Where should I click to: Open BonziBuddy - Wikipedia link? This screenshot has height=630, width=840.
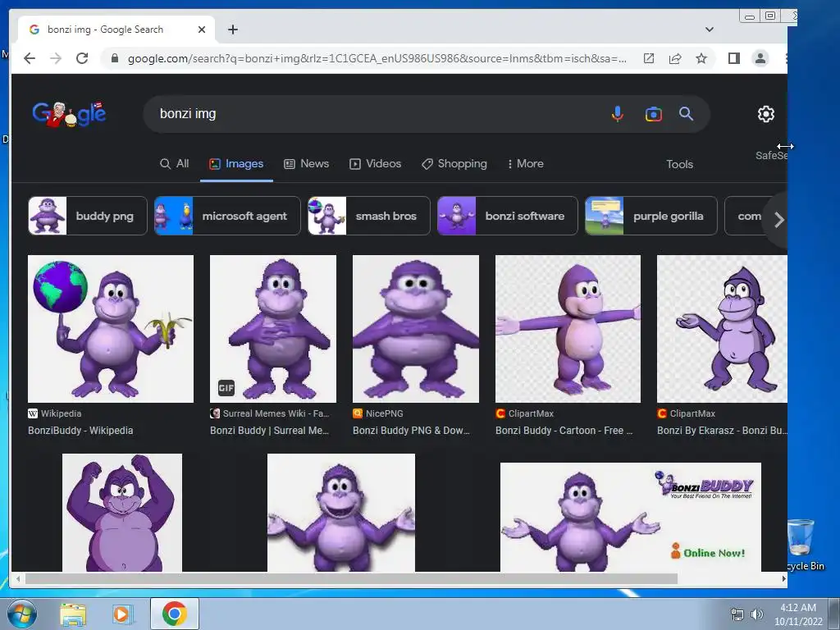(80, 430)
